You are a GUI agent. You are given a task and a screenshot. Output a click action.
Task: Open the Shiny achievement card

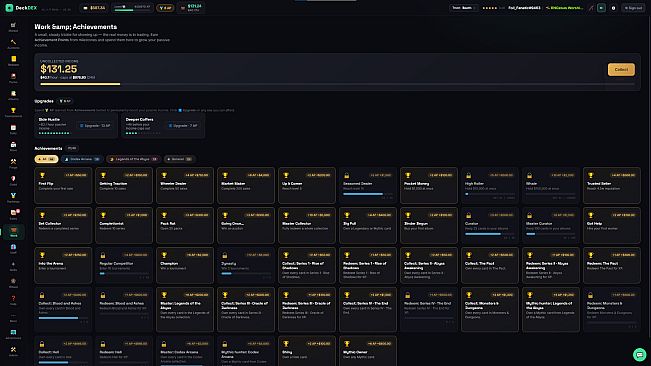tap(307, 351)
